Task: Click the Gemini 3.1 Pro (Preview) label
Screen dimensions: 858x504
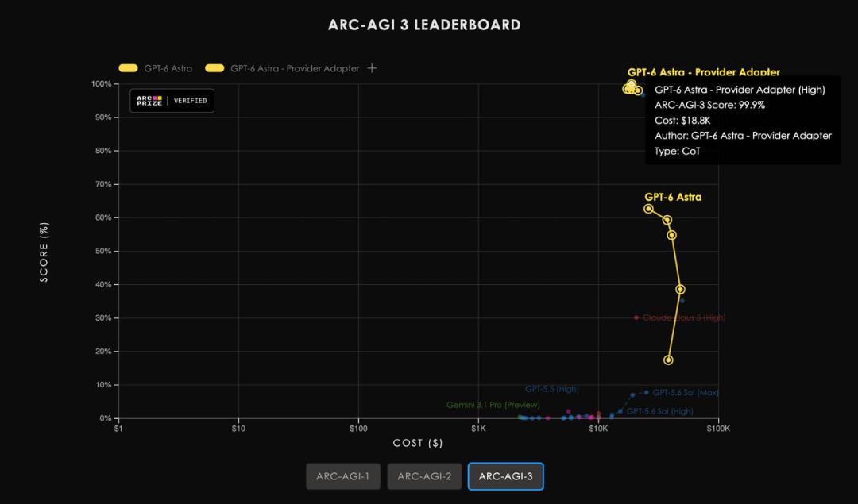Action: tap(493, 405)
